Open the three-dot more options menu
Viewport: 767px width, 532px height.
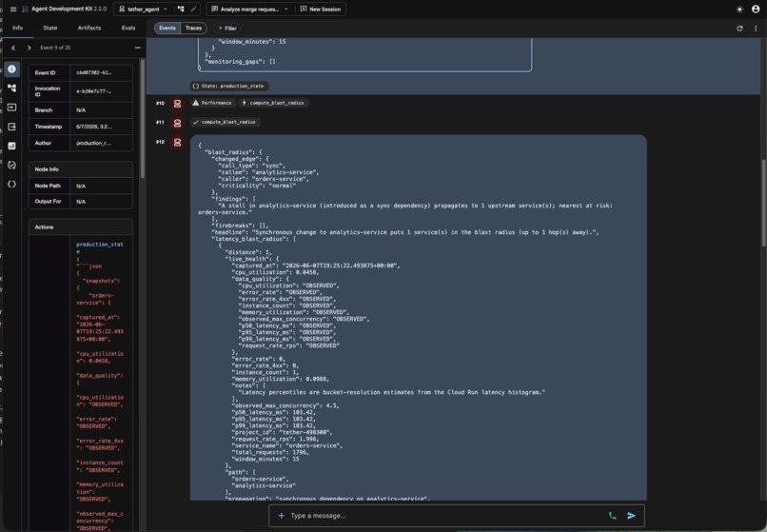coord(756,29)
